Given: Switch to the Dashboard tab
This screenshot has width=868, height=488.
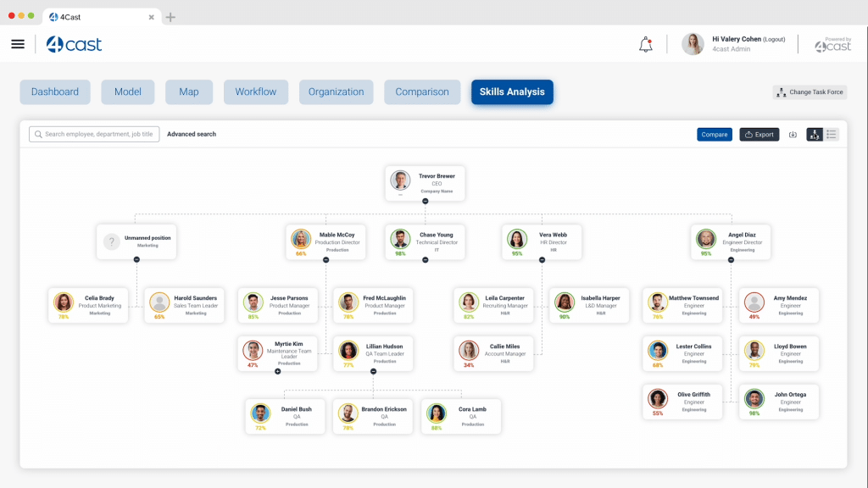Looking at the screenshot, I should [55, 91].
